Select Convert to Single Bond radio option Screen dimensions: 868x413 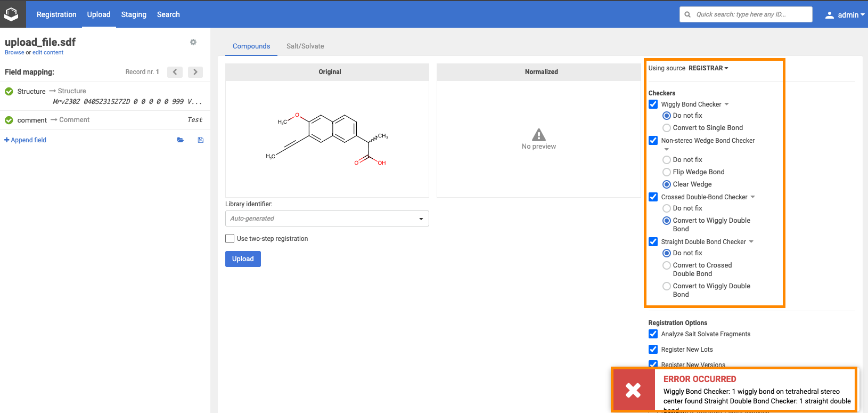click(x=667, y=128)
